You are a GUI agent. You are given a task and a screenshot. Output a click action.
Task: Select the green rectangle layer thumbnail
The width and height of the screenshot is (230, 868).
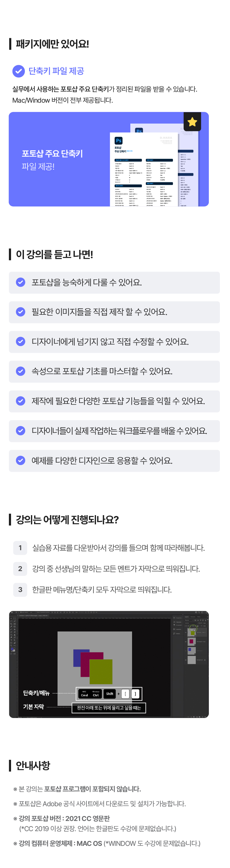(192, 633)
